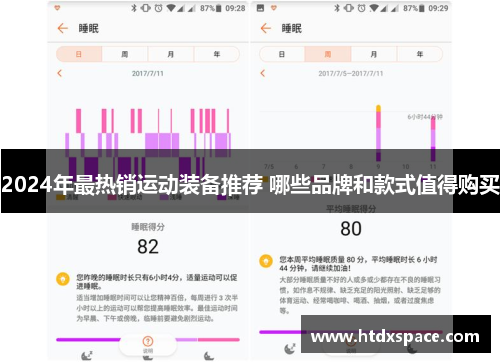Go back using the arrow in the left 睡眠 screen
This screenshot has height=362, width=500.
62,28
